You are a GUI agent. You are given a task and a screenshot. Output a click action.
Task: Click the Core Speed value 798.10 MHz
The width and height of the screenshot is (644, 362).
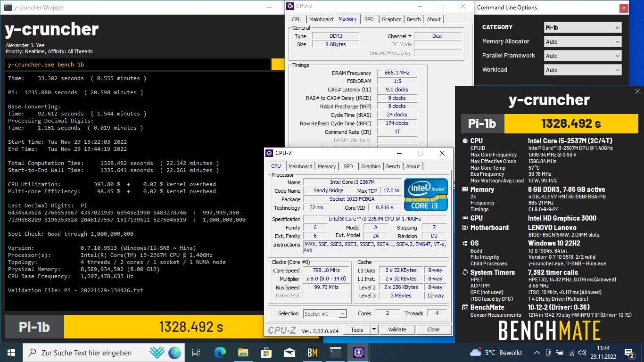[x=325, y=270]
